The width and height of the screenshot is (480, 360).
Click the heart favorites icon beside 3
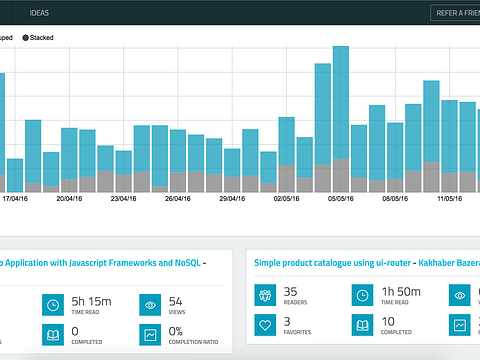click(265, 325)
